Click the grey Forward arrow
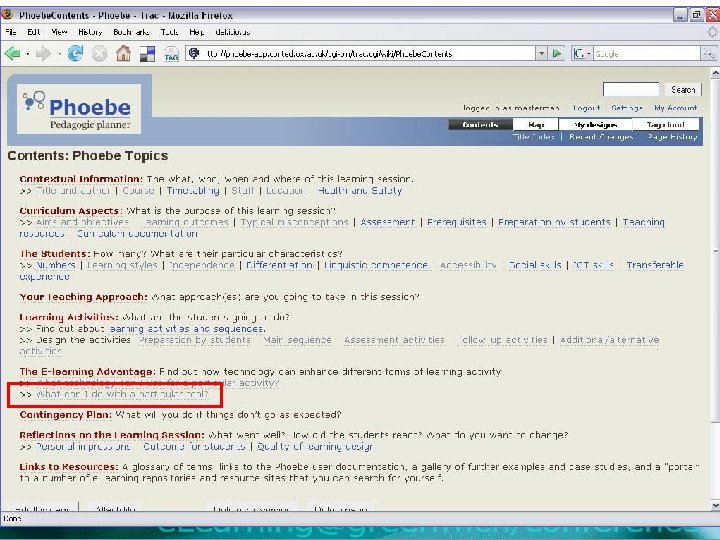 tap(43, 54)
